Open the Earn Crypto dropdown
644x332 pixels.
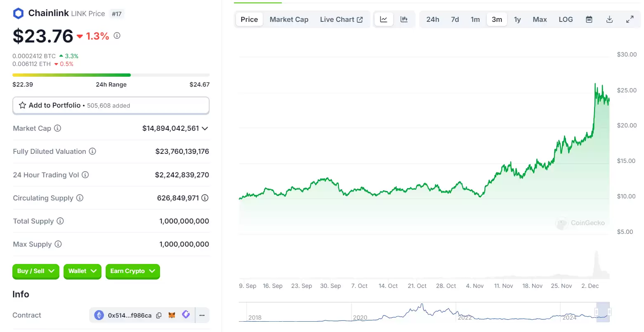pos(132,271)
